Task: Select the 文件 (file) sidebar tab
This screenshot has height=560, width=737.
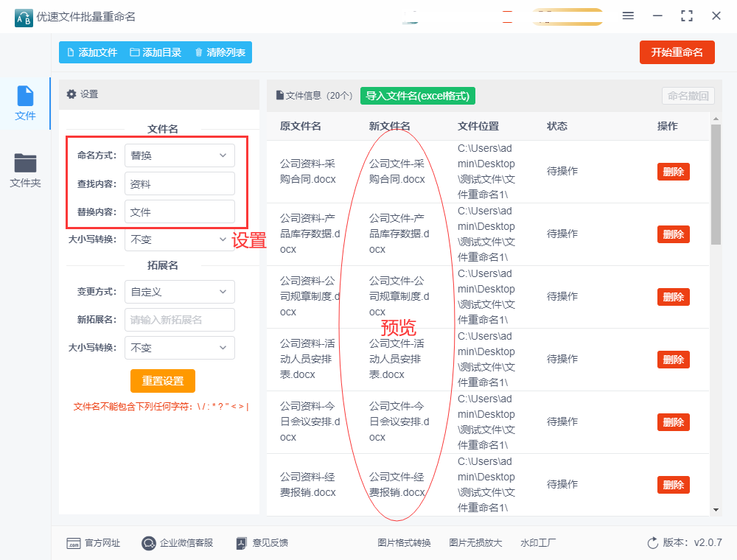Action: click(x=25, y=103)
